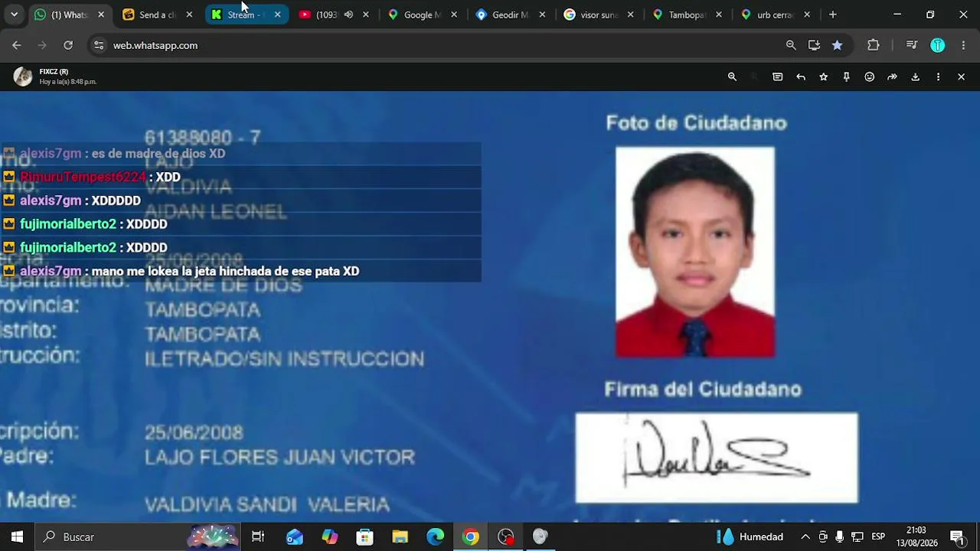Screen dimensions: 980x551
Task: Open the grey round app on taskbar
Action: (x=541, y=536)
